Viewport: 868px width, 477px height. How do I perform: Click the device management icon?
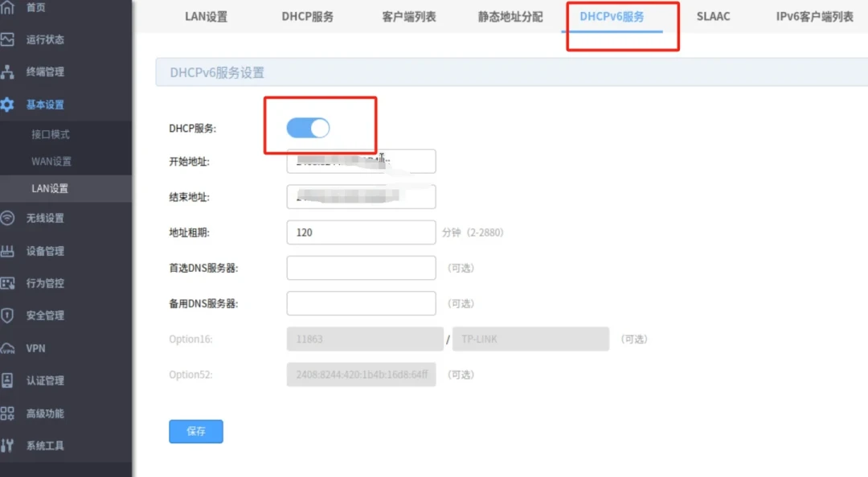(x=6, y=251)
